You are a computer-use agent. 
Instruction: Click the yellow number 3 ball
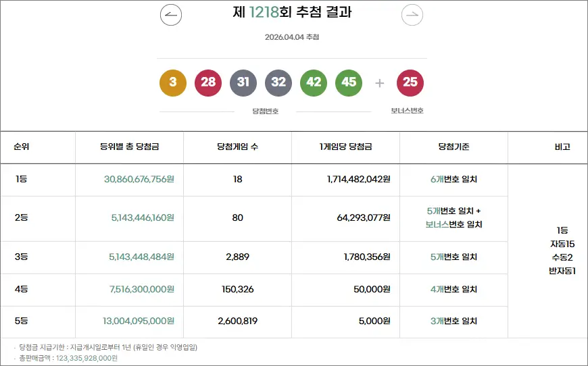(173, 83)
